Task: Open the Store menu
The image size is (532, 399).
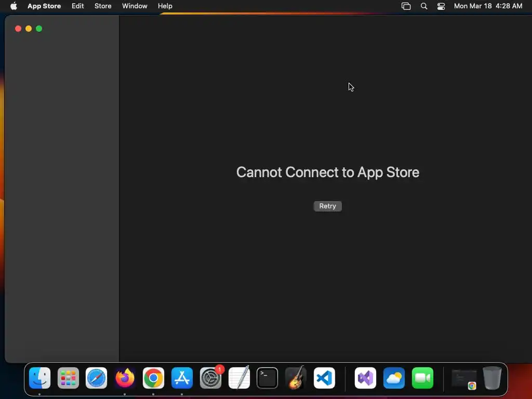Action: (103, 6)
